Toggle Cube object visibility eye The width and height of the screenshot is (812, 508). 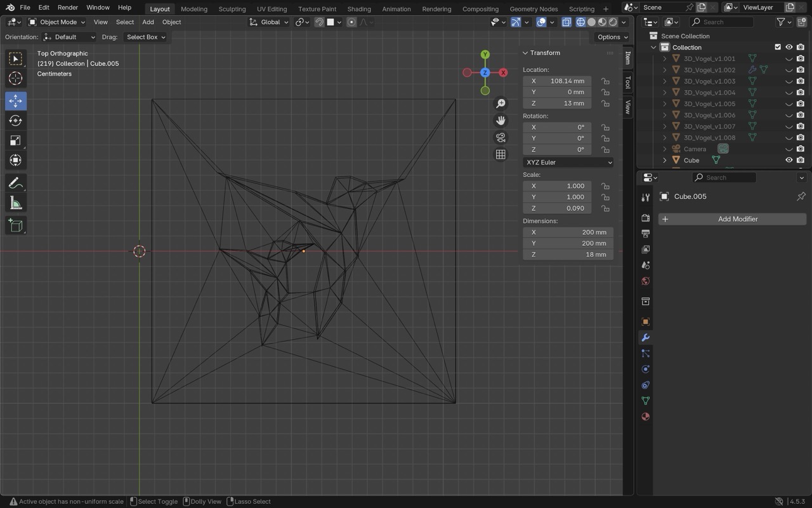pyautogui.click(x=789, y=160)
